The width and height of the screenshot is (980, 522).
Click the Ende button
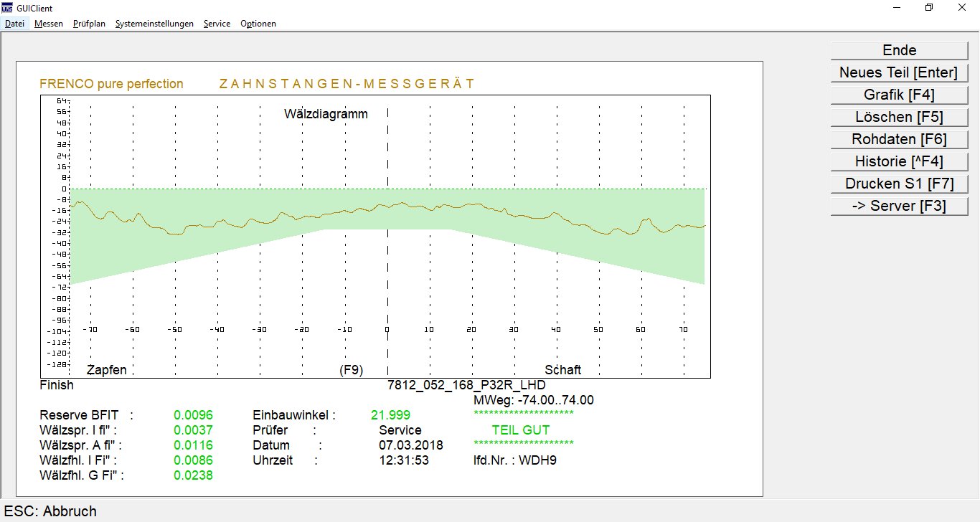click(899, 50)
